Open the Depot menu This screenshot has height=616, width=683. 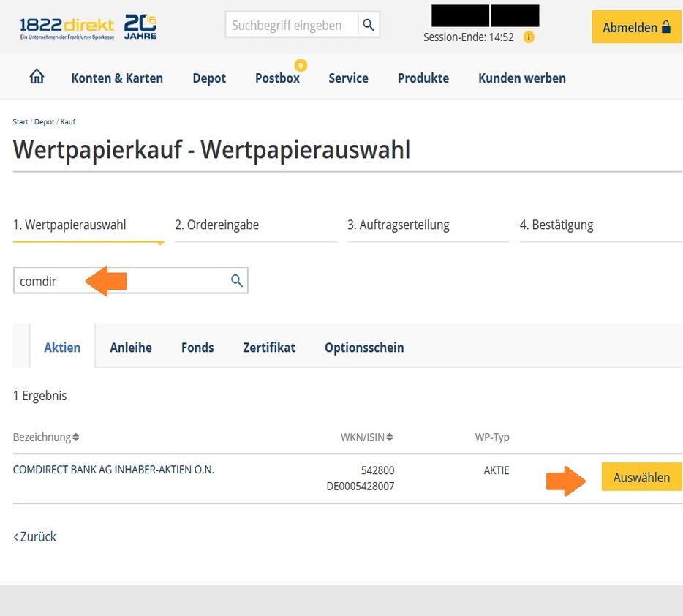click(209, 78)
